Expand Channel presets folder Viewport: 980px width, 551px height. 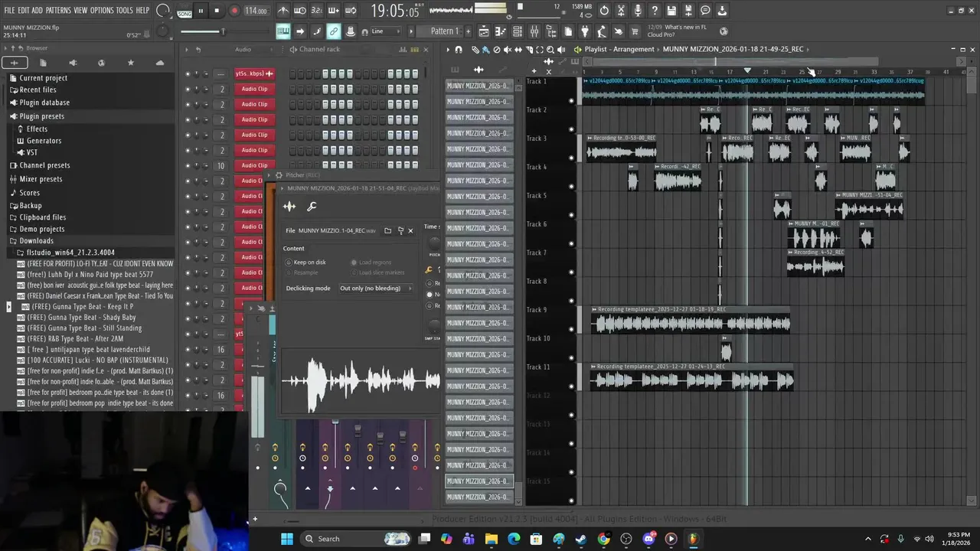pos(44,165)
